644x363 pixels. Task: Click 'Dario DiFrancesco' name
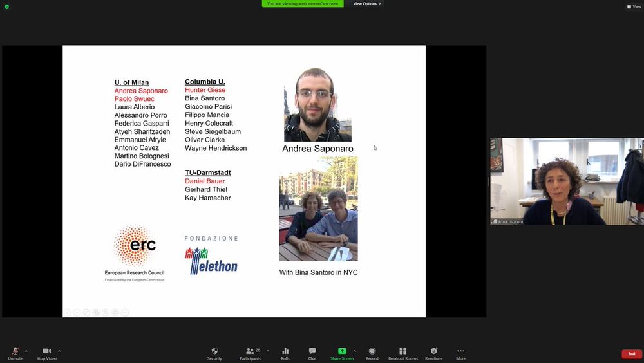[x=142, y=164]
